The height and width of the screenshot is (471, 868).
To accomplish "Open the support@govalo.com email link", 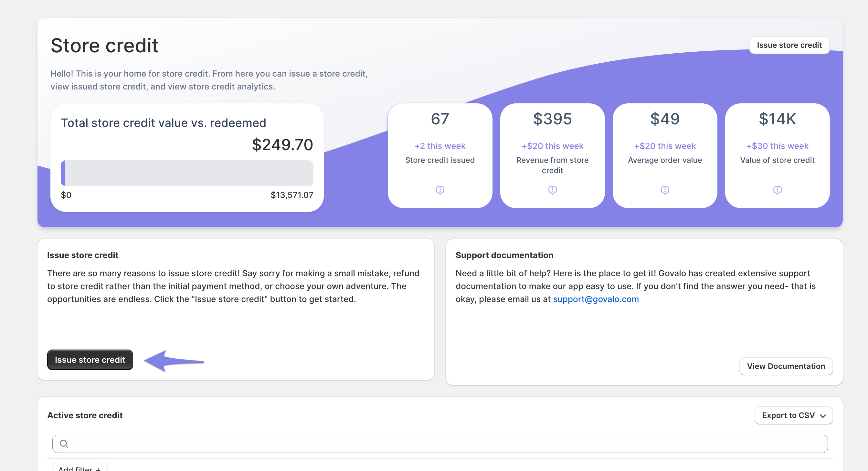I will tap(595, 299).
